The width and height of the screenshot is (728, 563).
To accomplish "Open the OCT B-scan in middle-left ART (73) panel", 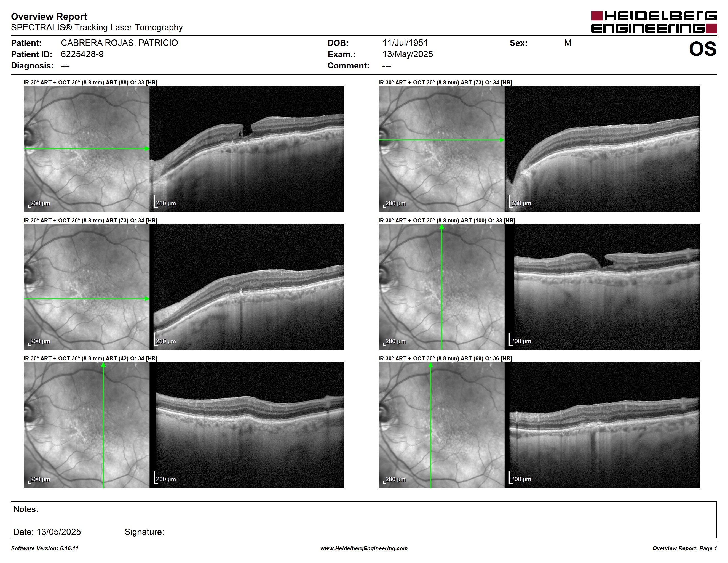I will pos(247,287).
